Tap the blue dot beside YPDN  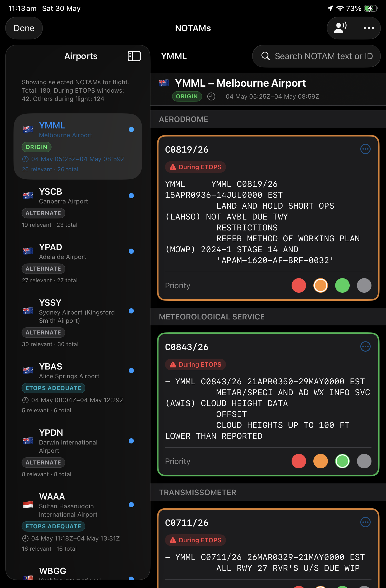[x=131, y=441]
